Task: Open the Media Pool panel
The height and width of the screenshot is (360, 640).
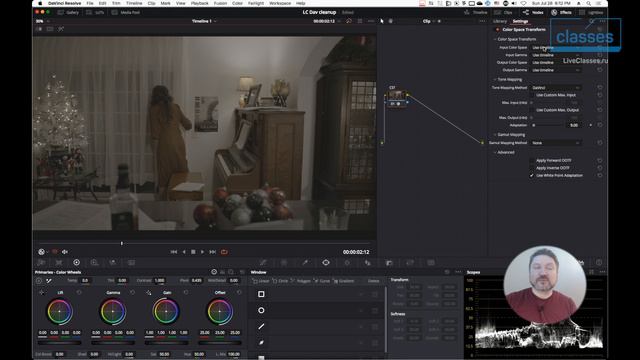Action: [x=126, y=13]
